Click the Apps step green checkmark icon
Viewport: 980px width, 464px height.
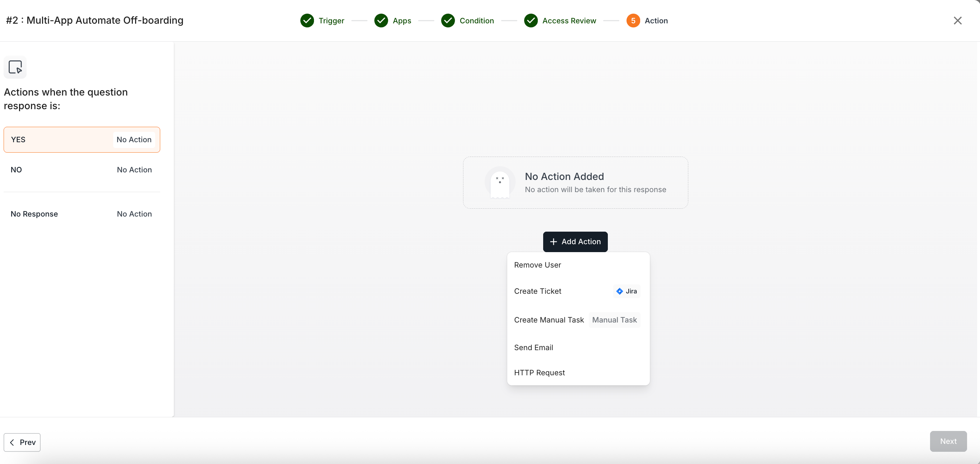click(381, 20)
